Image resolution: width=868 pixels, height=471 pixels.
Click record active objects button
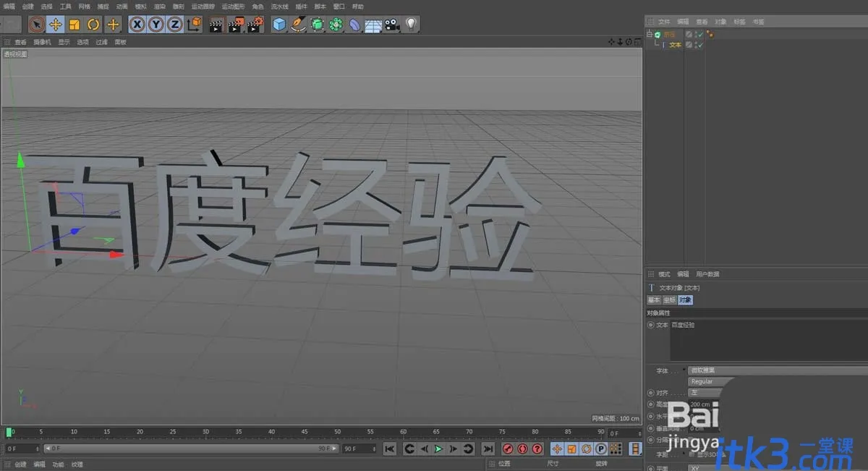508,449
